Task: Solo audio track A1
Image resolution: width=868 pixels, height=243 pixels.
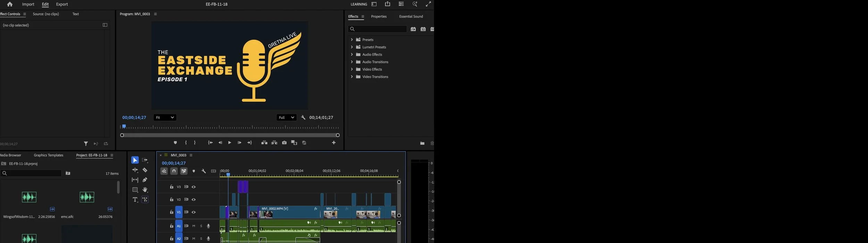Action: point(201,226)
